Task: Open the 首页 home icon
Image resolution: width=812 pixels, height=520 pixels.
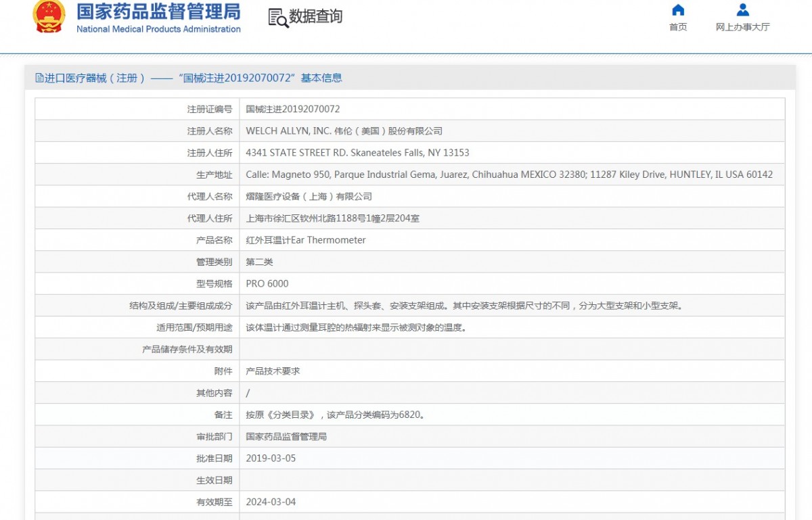Action: coord(678,10)
